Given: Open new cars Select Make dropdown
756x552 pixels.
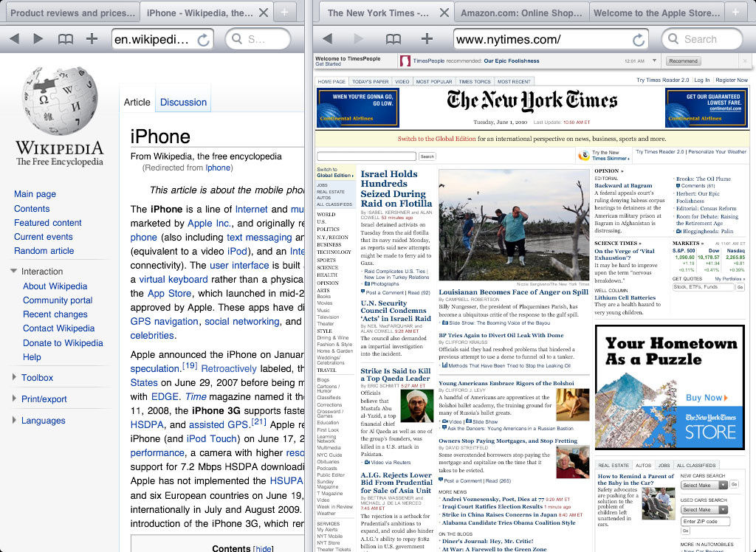Looking at the screenshot, I should pyautogui.click(x=704, y=485).
